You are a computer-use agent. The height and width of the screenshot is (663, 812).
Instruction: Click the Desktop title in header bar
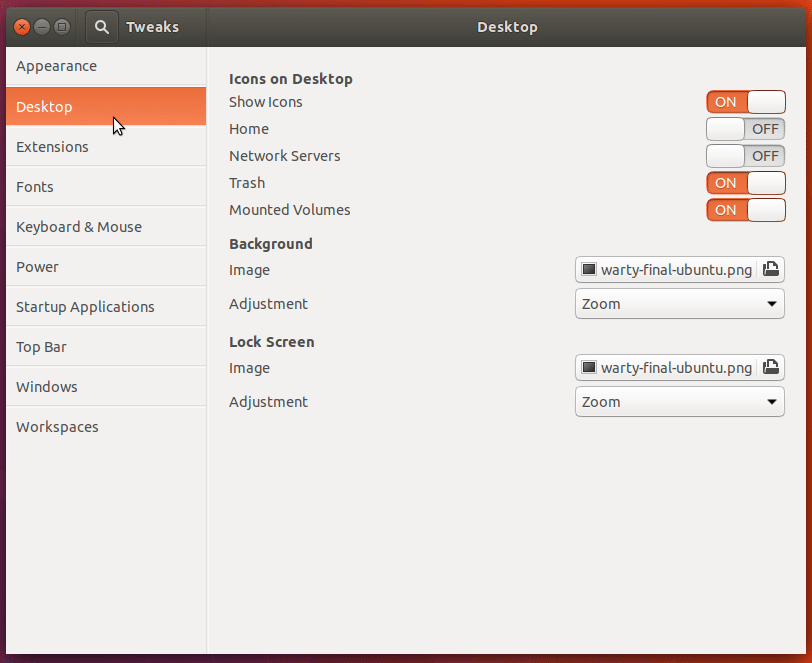[x=507, y=27]
